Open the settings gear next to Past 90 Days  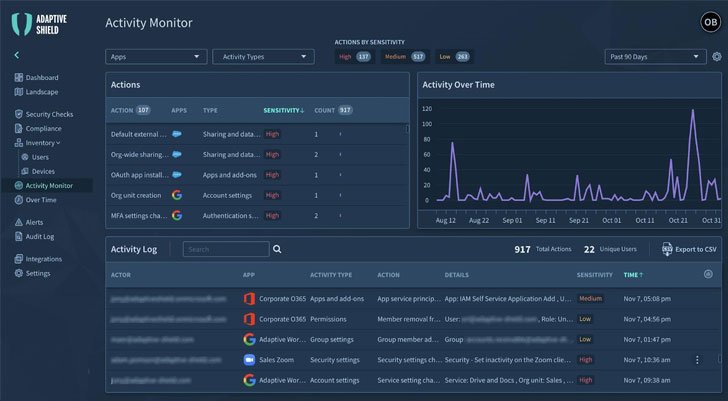[x=716, y=57]
